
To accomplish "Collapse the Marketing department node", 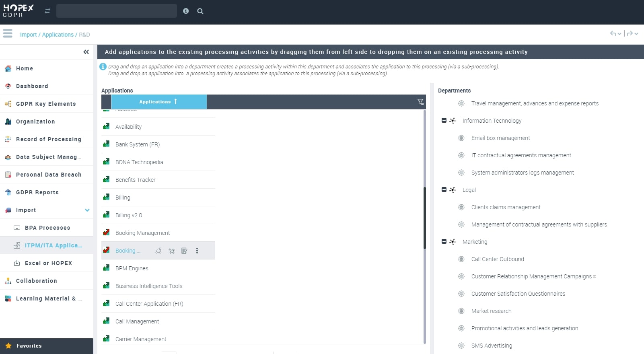I will coord(444,242).
